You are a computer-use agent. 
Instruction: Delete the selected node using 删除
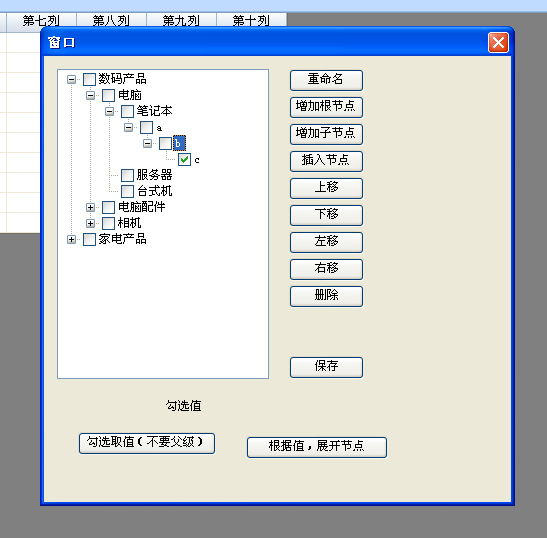tap(326, 296)
